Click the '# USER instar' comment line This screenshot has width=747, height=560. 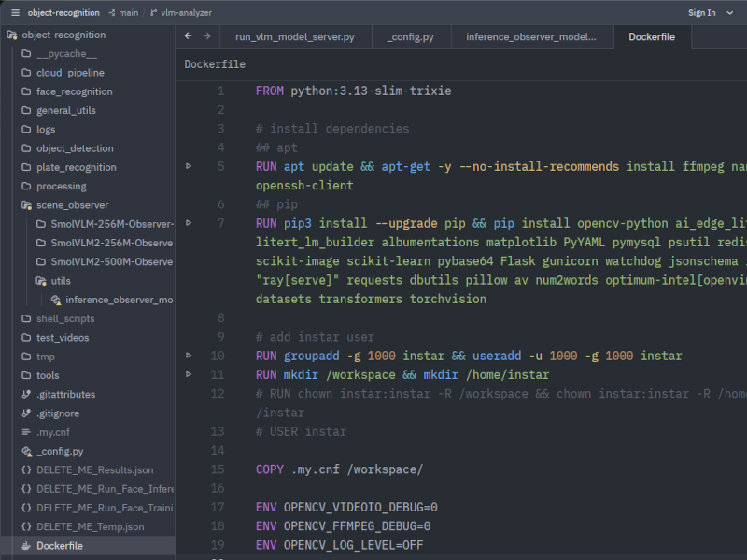click(301, 432)
